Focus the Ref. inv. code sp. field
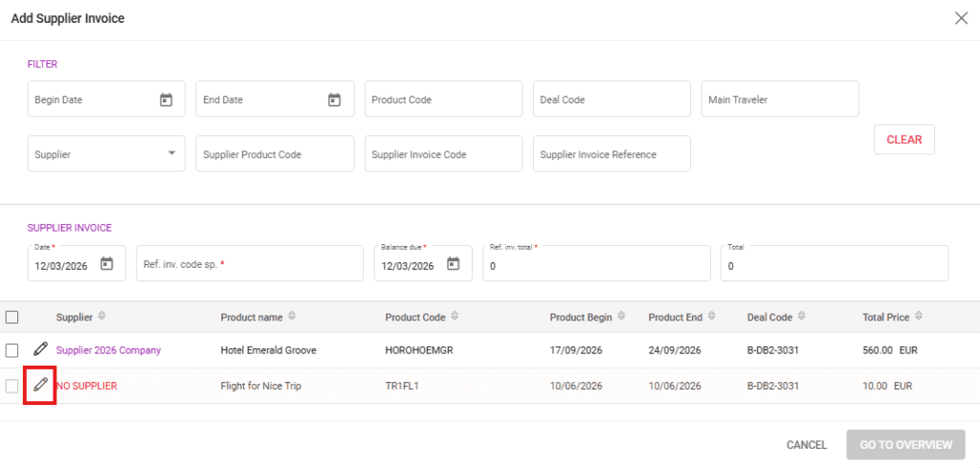 249,264
